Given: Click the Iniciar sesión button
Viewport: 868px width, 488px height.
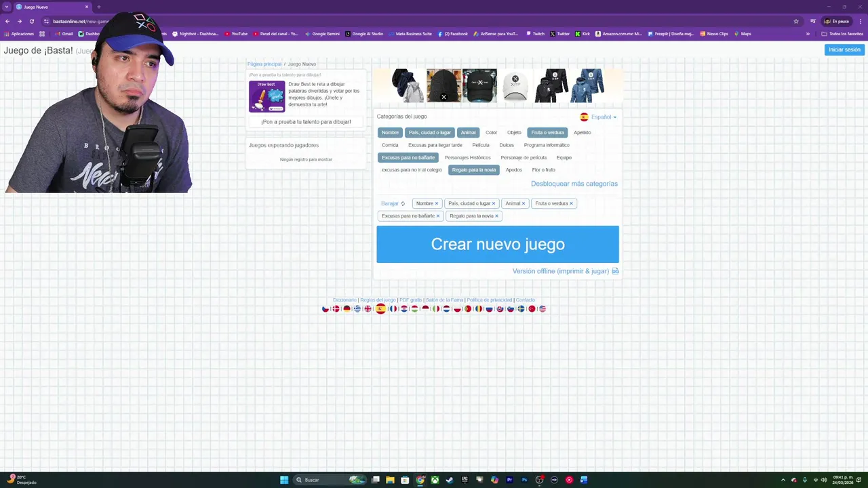Looking at the screenshot, I should pyautogui.click(x=844, y=49).
